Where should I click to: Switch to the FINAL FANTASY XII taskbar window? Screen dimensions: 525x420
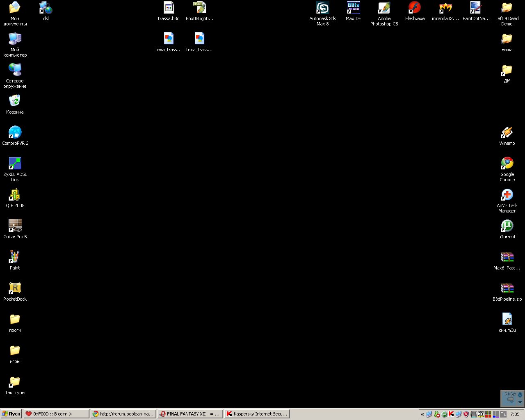click(x=190, y=414)
